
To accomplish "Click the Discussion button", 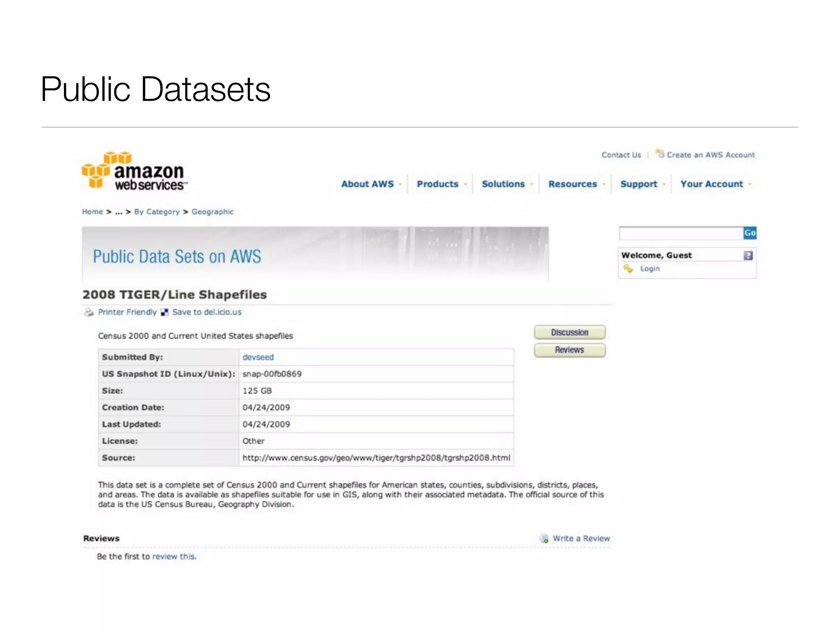I will 570,332.
